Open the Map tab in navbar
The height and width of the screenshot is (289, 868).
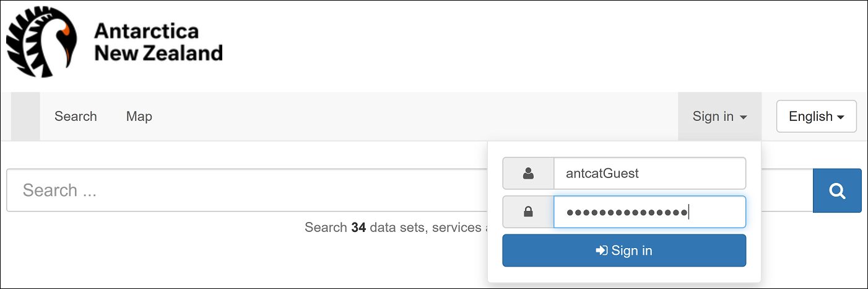[139, 116]
